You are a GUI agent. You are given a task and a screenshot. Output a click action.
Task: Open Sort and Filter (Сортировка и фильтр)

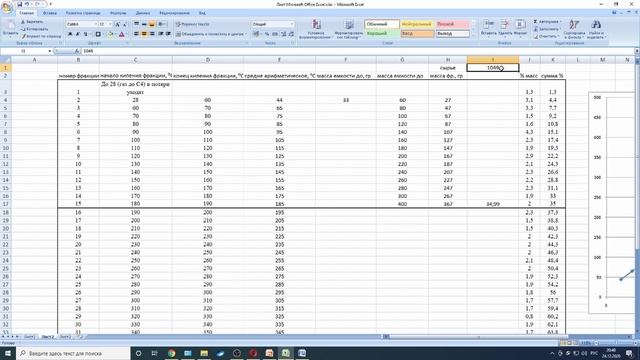[x=574, y=29]
